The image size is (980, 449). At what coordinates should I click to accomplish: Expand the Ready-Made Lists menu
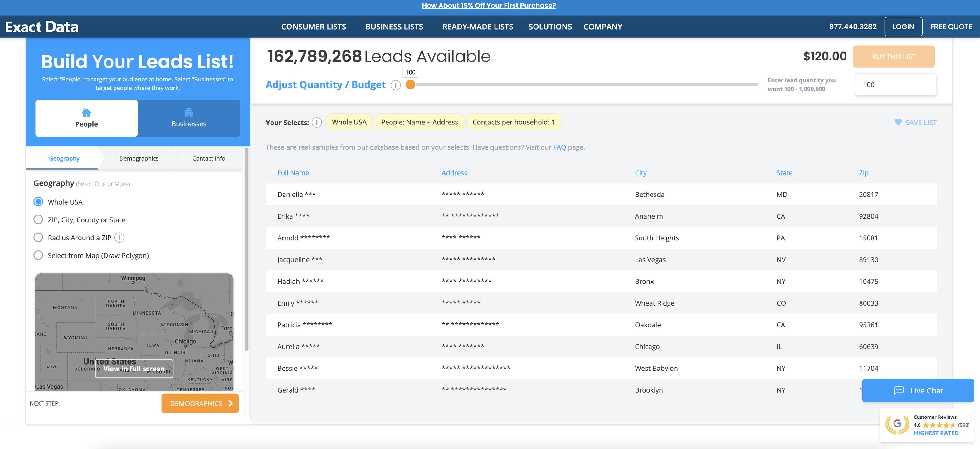click(x=477, y=27)
